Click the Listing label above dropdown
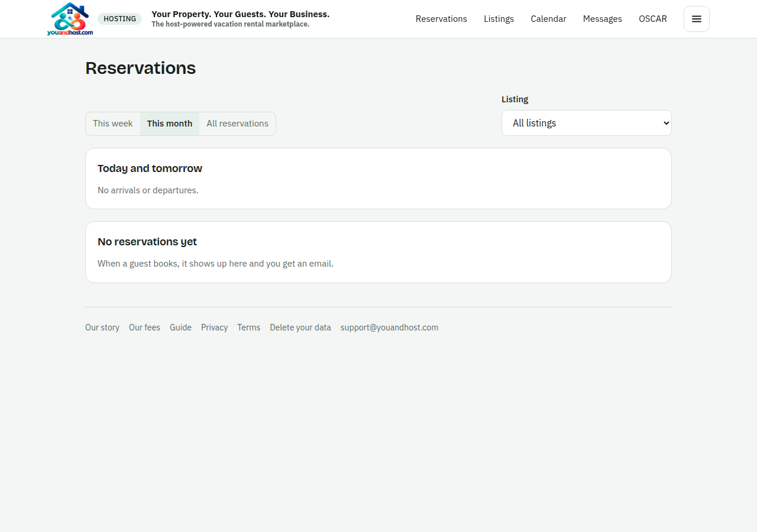 click(515, 99)
